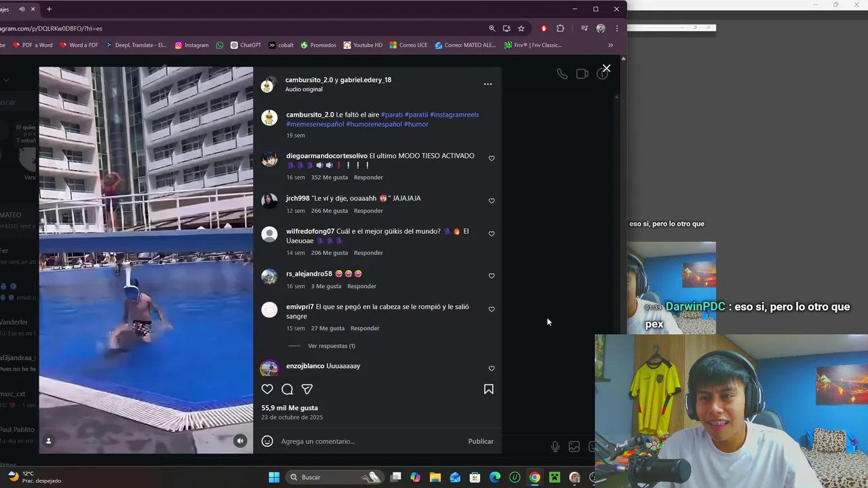This screenshot has height=488, width=868.
Task: Open the ChatGPT bookmark
Action: [x=245, y=45]
